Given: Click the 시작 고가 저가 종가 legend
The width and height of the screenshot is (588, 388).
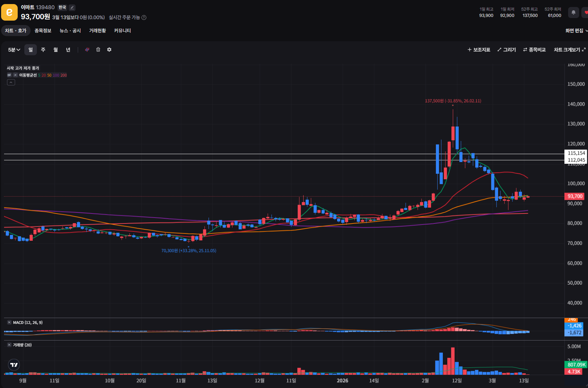Looking at the screenshot, I should click(23, 68).
